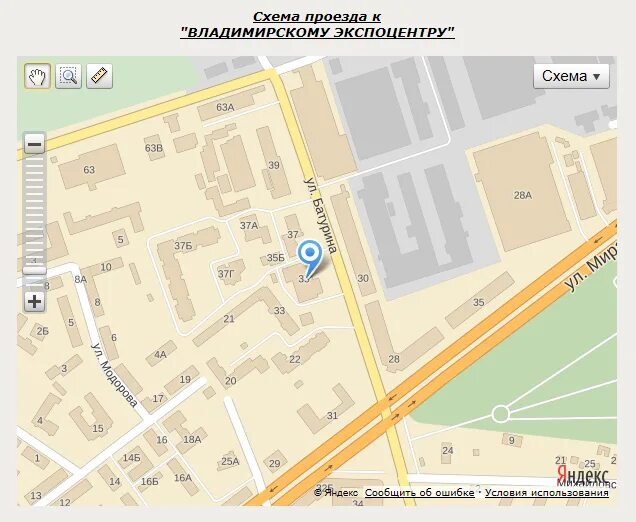Select the hand pan tool
This screenshot has height=522, width=636.
(x=37, y=76)
